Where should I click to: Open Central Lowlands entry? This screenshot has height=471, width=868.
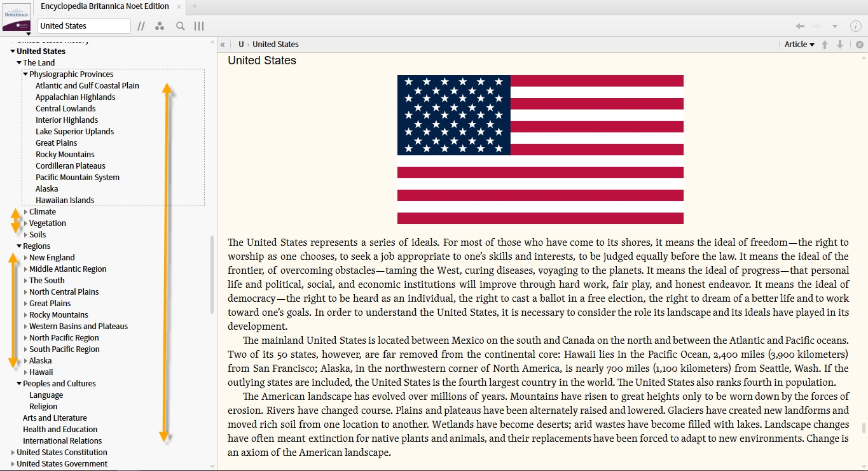pos(65,109)
